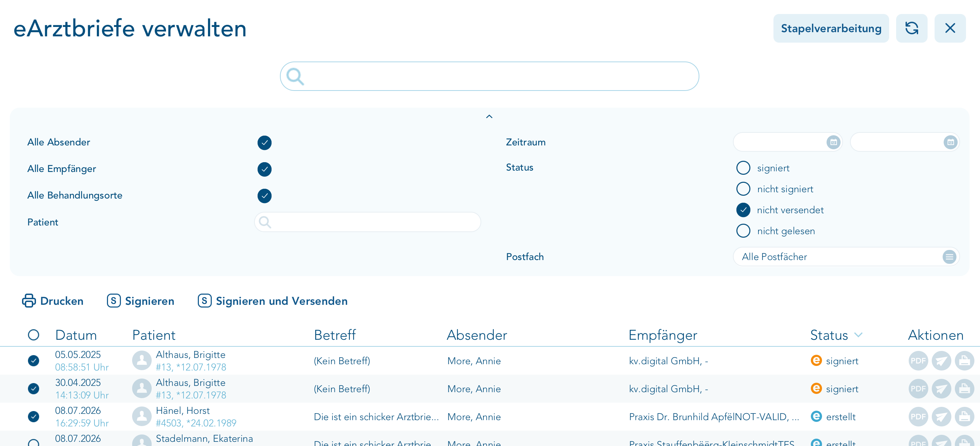Select the 'nicht signiert' status option
The image size is (980, 446).
[x=743, y=189]
